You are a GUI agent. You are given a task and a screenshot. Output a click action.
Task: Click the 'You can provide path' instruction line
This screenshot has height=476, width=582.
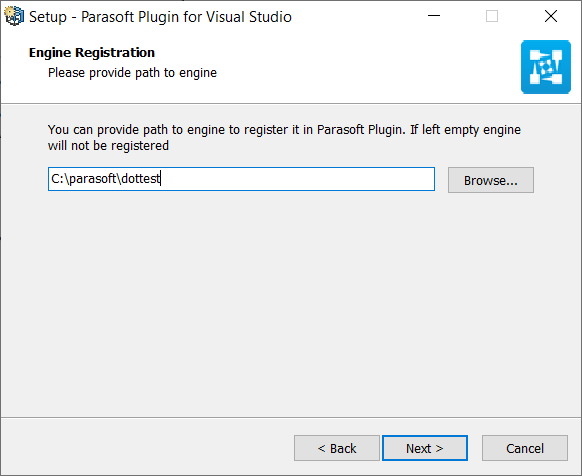[284, 130]
